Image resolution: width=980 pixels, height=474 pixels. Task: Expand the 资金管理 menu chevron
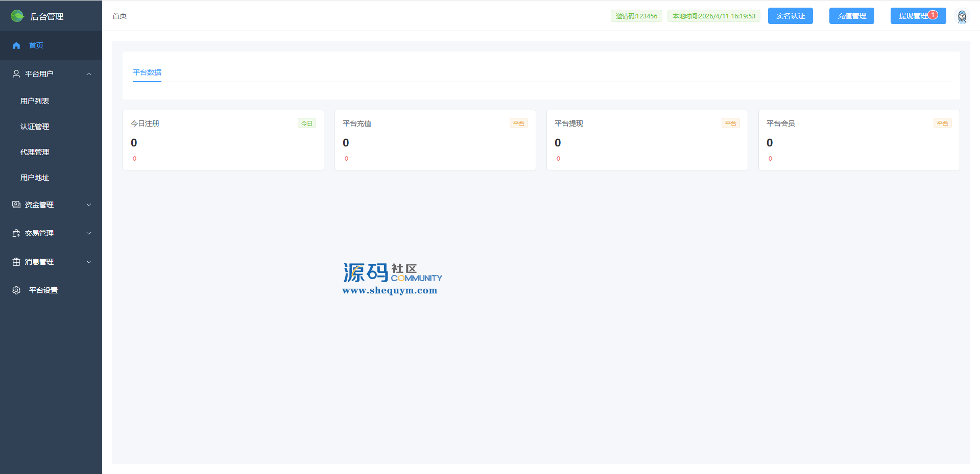click(x=89, y=205)
